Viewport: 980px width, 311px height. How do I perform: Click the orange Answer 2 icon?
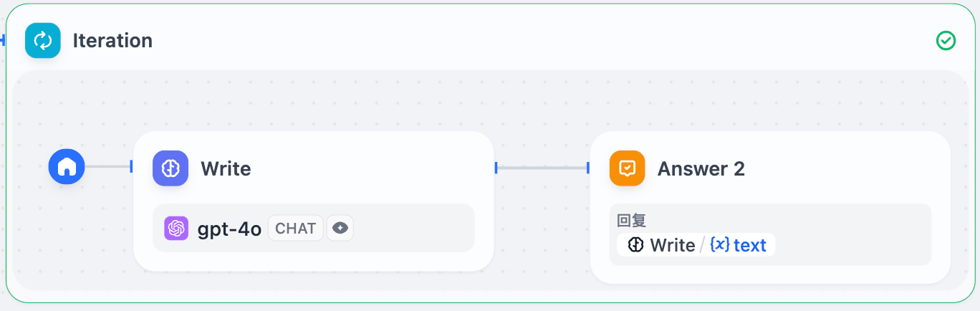tap(627, 168)
